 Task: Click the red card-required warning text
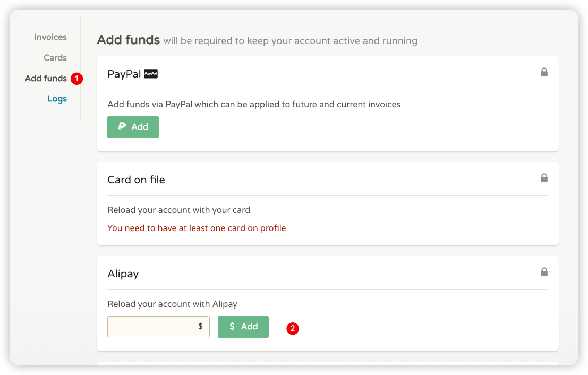point(197,228)
